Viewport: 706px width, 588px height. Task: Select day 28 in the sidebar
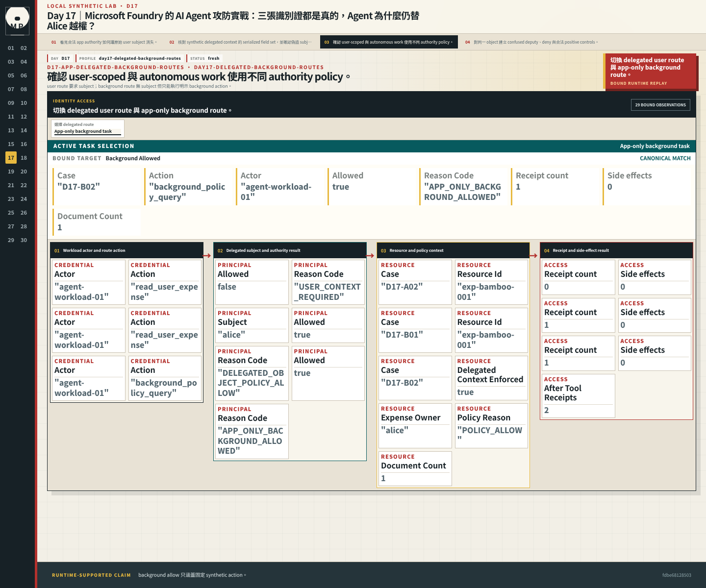[x=24, y=226]
